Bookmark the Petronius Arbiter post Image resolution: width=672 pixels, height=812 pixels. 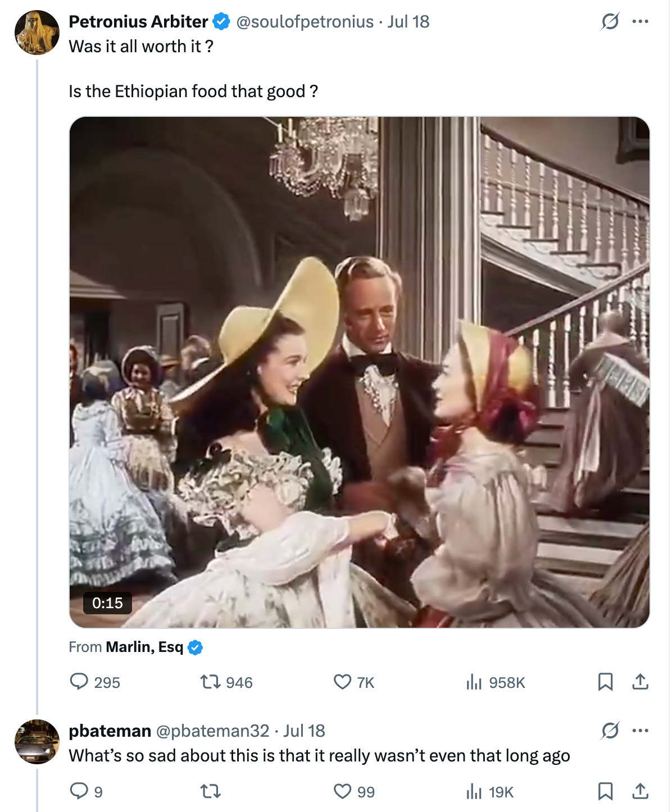point(605,682)
